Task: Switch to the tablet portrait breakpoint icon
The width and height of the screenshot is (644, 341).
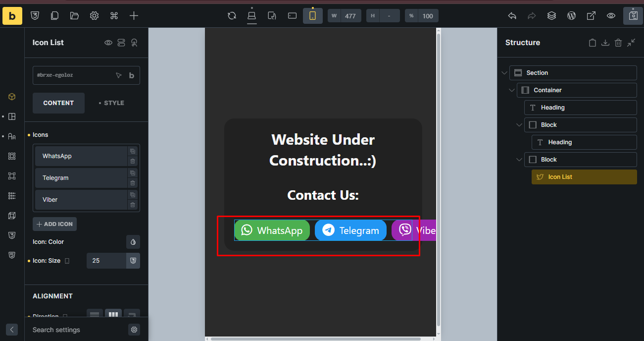Action: click(x=272, y=16)
